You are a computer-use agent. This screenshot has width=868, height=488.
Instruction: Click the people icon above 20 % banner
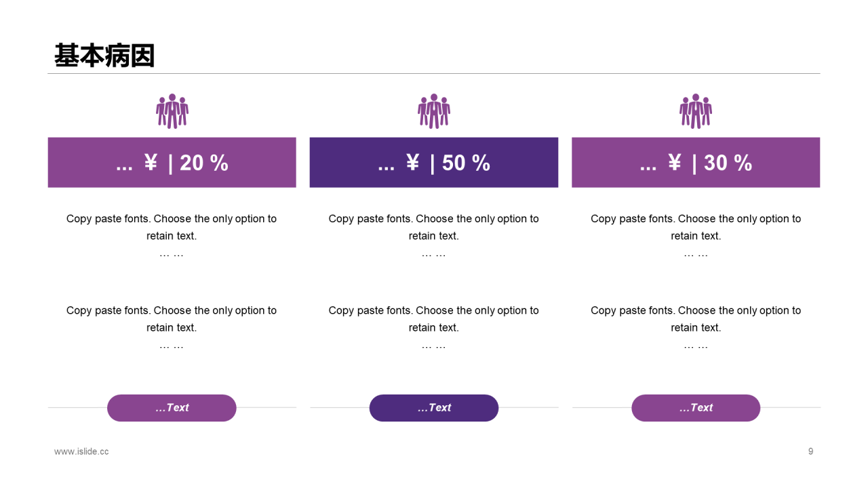172,111
